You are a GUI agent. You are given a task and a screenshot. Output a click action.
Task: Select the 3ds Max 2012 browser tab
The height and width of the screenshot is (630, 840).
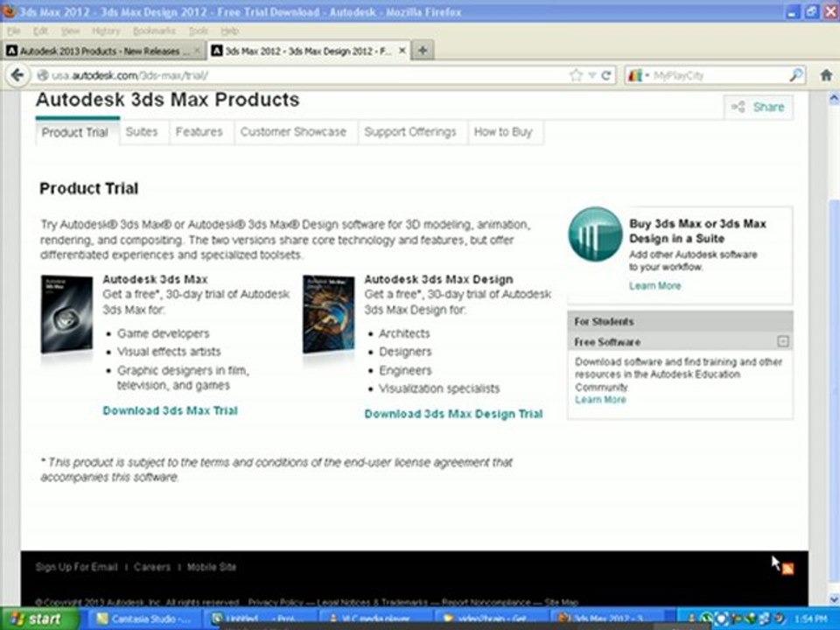309,51
